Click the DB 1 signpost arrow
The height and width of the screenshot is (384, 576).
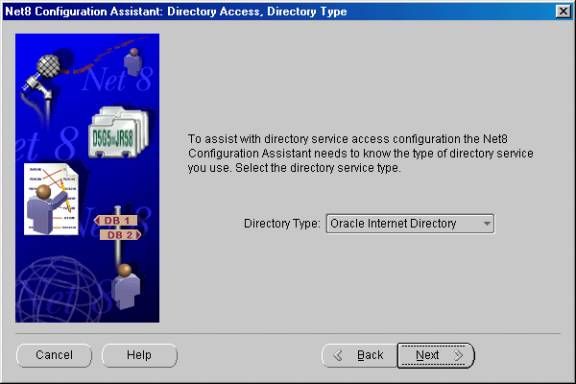point(116,220)
